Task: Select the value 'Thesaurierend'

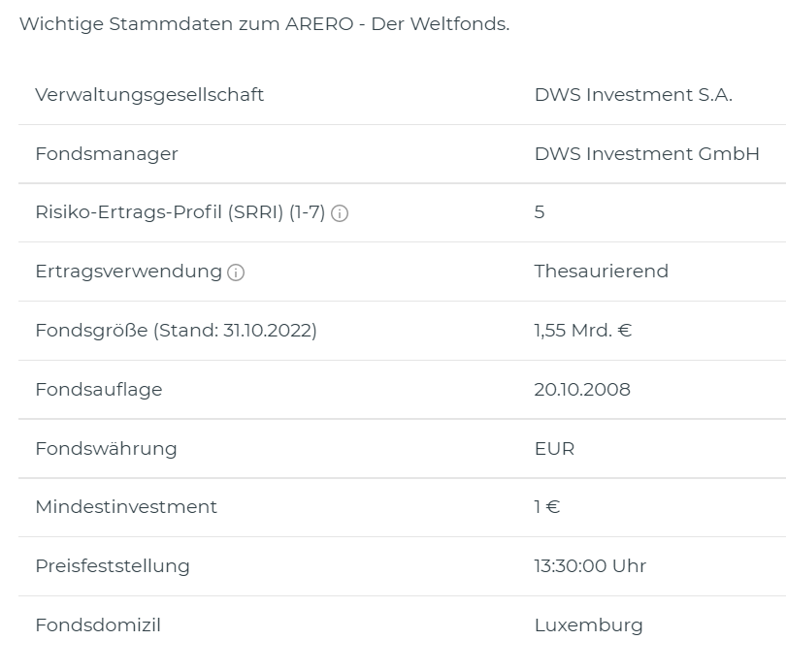Action: (x=601, y=272)
